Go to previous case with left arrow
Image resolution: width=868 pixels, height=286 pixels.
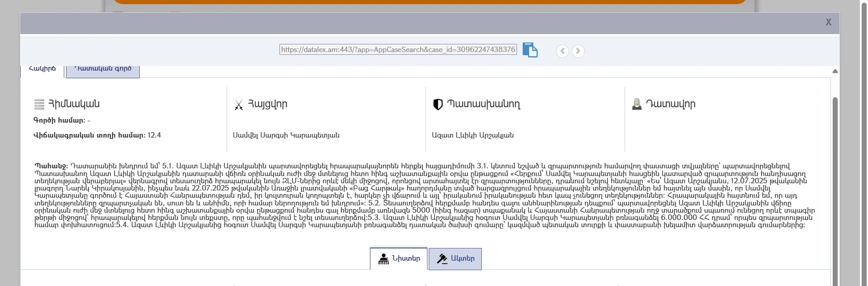tap(562, 51)
